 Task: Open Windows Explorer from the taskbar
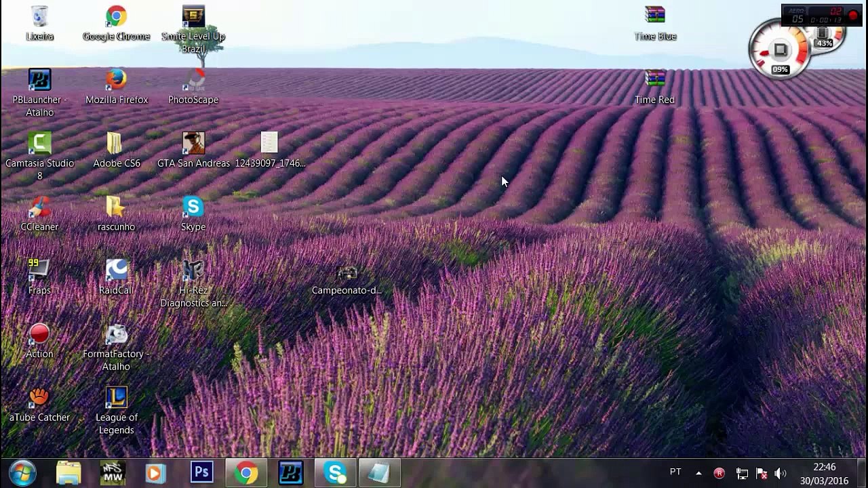coord(68,473)
